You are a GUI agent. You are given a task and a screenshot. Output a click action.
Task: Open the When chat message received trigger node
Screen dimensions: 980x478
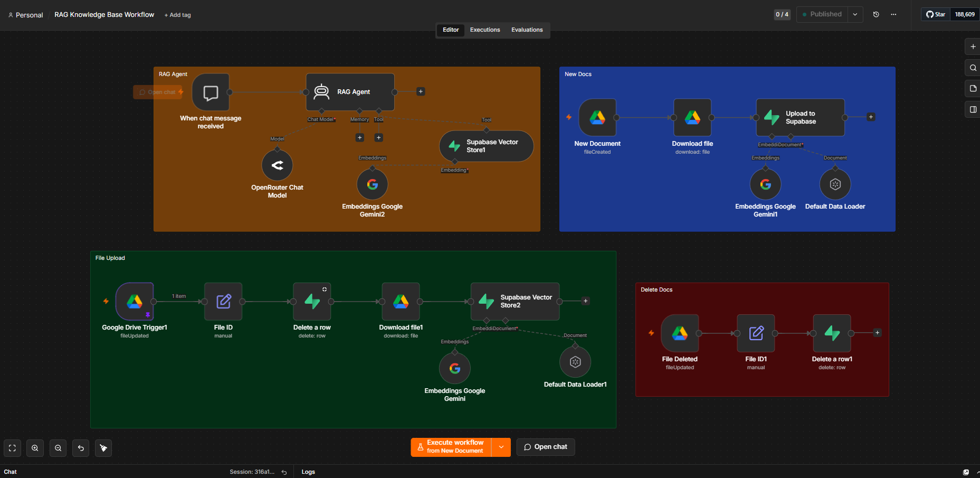[x=211, y=92]
